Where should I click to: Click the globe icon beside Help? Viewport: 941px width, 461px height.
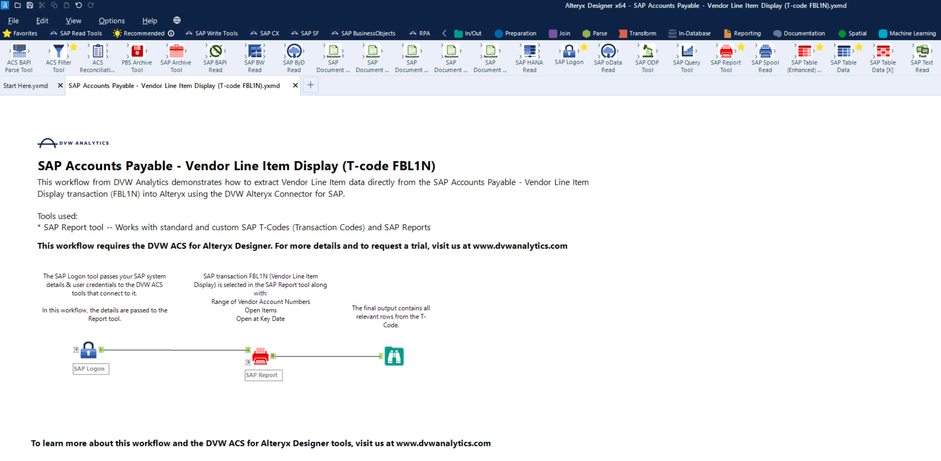coord(176,20)
